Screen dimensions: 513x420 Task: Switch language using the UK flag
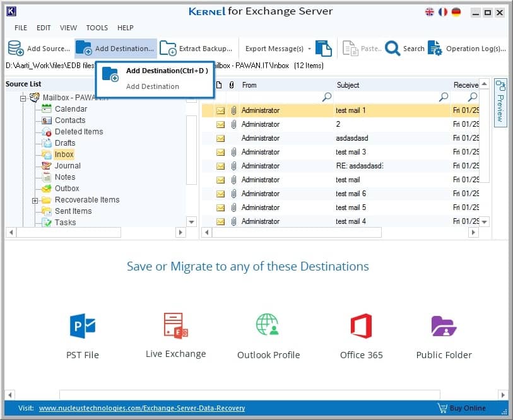[429, 12]
